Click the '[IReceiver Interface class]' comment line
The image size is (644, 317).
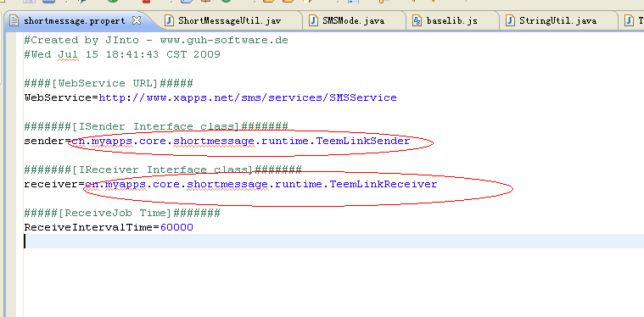[163, 170]
